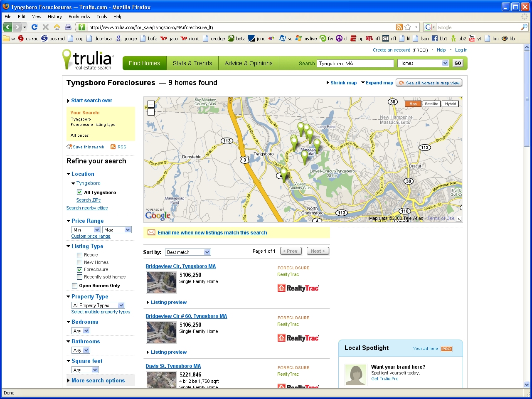Open the 'juno' bookmark
Screen dimensions: 532x399
257,38
